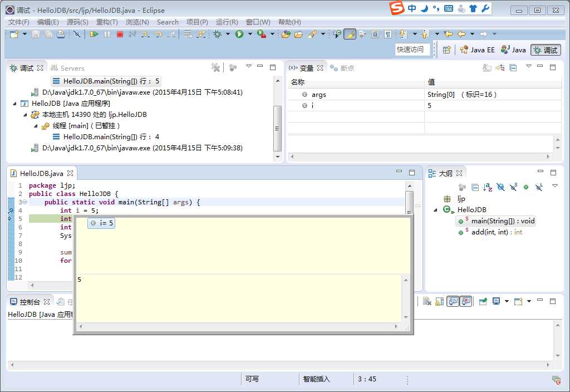Click the i= 5 item in the hover popup
Screen dimensions: 570x392
(101, 223)
